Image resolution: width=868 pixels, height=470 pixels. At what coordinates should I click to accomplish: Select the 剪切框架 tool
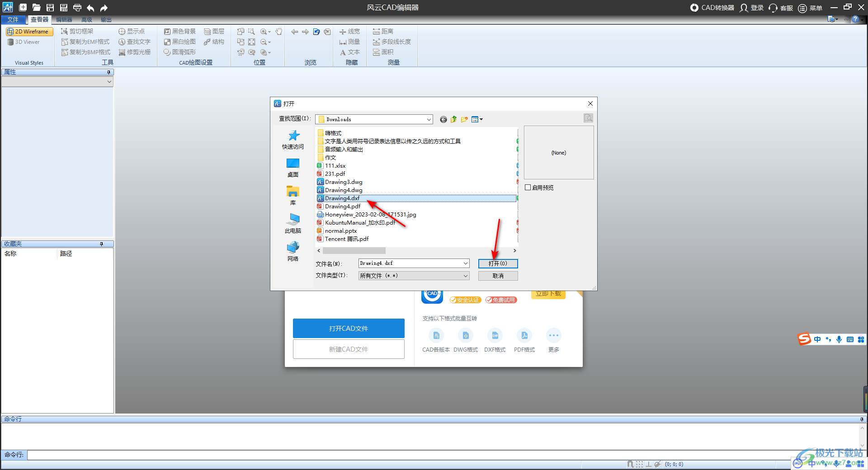(x=77, y=31)
